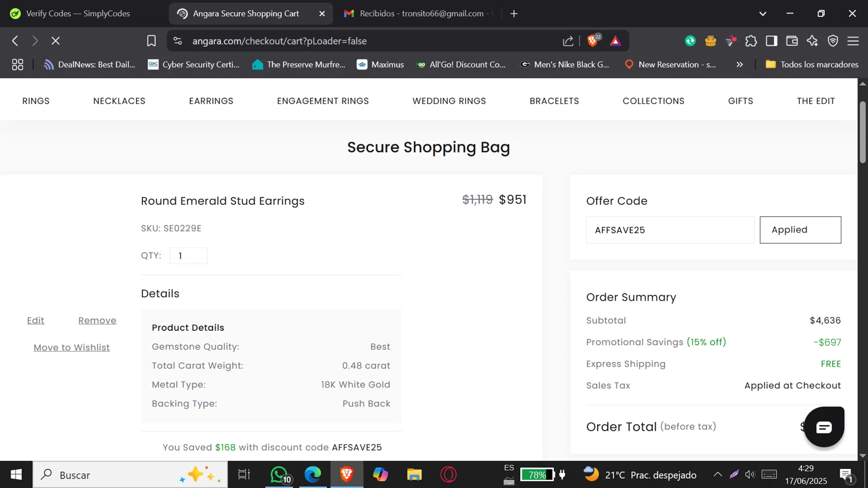Open Cyber Security Certi... bookmark

[194, 65]
